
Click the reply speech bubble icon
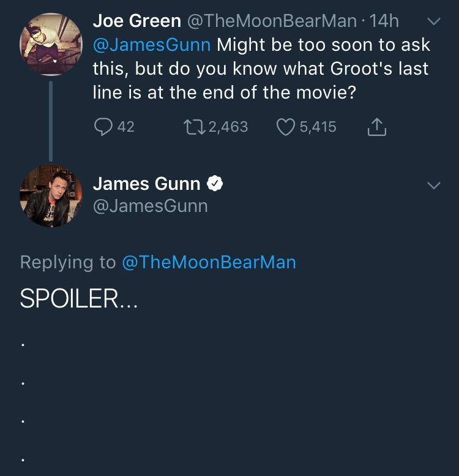102,127
